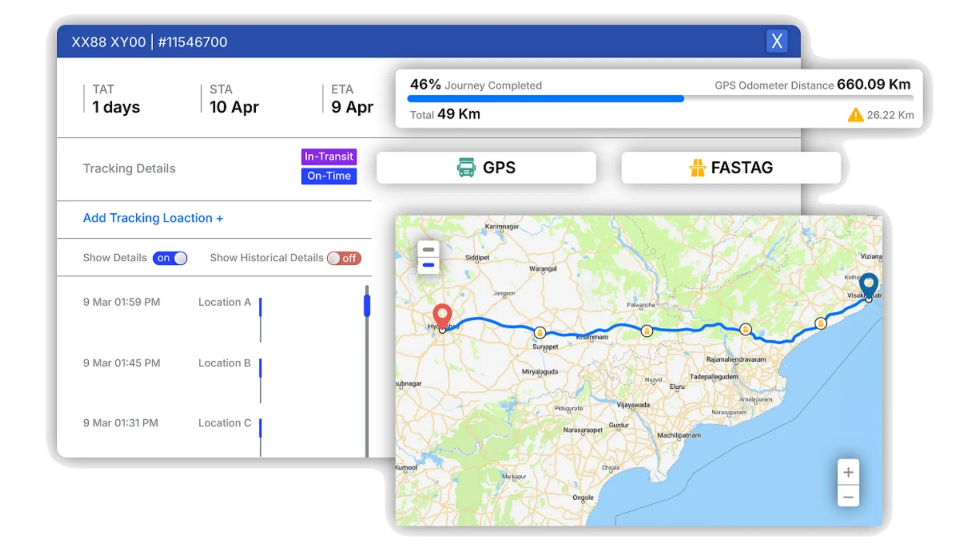Click the grey layer option on map
This screenshot has width=980, height=551.
[428, 249]
